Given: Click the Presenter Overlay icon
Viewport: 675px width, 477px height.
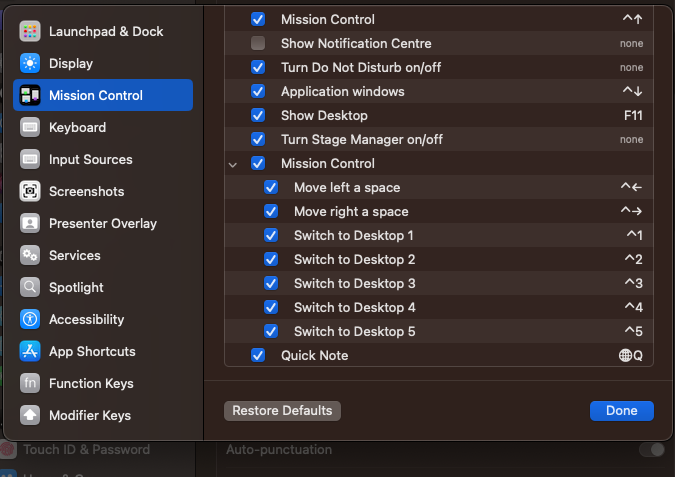Looking at the screenshot, I should (30, 223).
